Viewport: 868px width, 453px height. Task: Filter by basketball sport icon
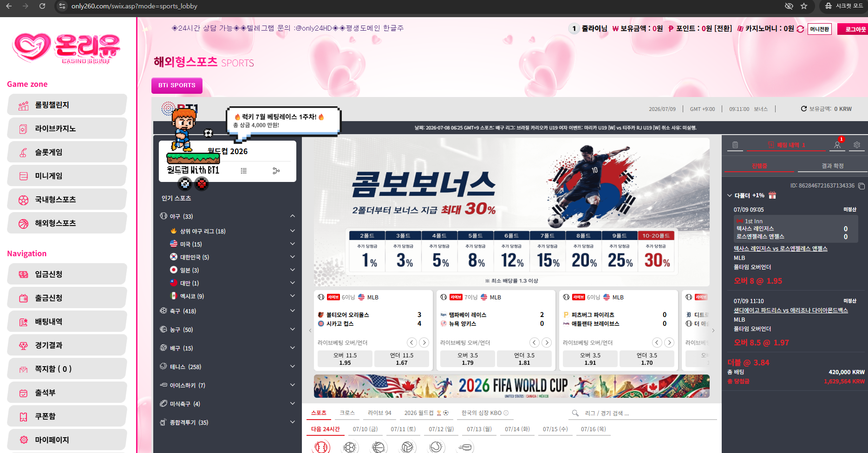(x=379, y=447)
